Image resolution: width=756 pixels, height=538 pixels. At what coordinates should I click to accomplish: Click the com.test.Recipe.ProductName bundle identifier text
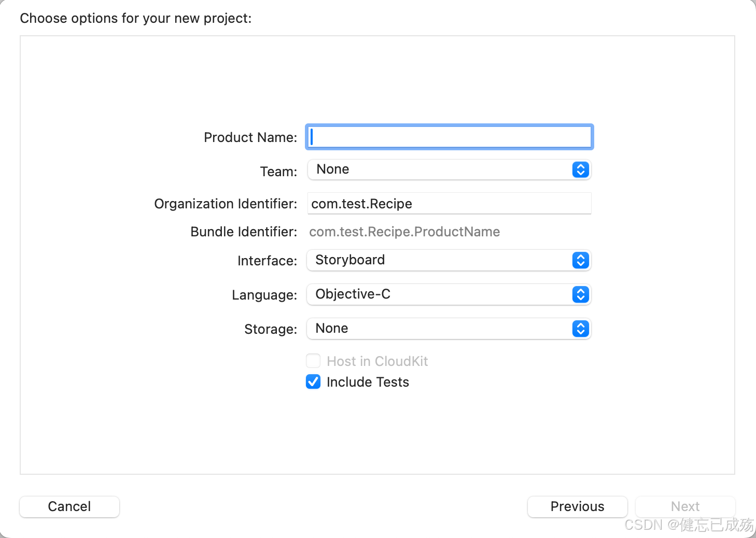(x=404, y=232)
